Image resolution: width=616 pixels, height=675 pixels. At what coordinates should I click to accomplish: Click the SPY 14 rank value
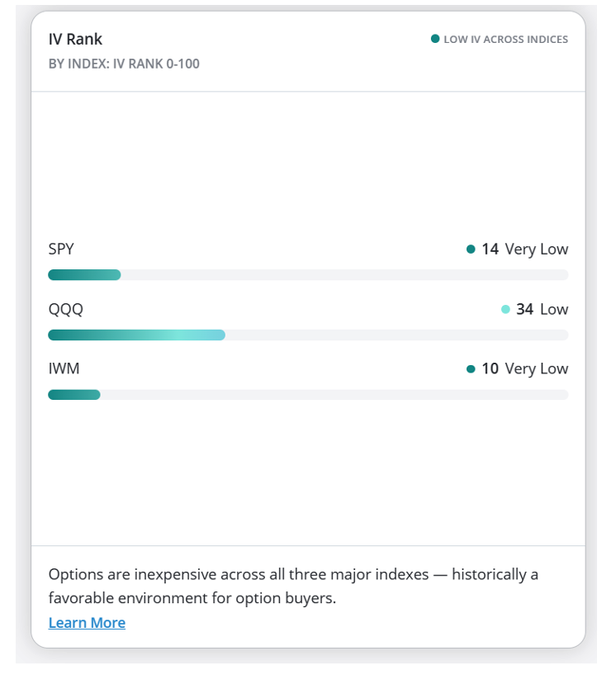coord(490,249)
